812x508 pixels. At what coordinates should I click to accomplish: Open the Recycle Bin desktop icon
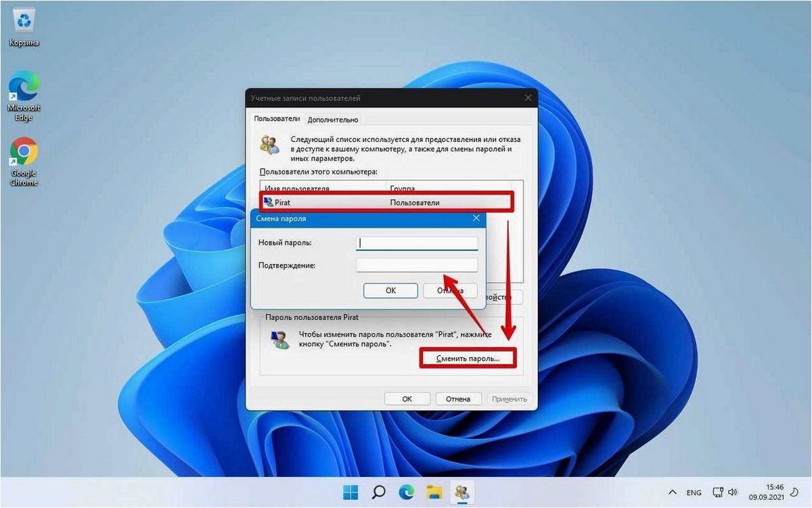[x=24, y=28]
